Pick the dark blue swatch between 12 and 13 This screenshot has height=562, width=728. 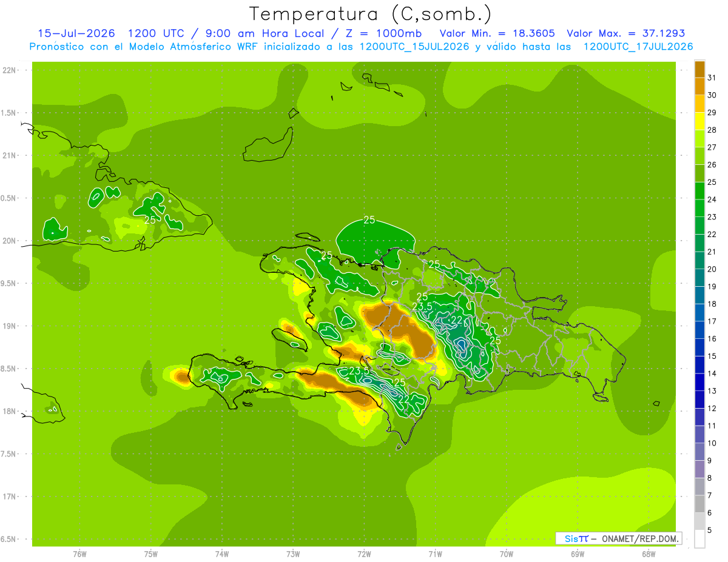point(699,400)
